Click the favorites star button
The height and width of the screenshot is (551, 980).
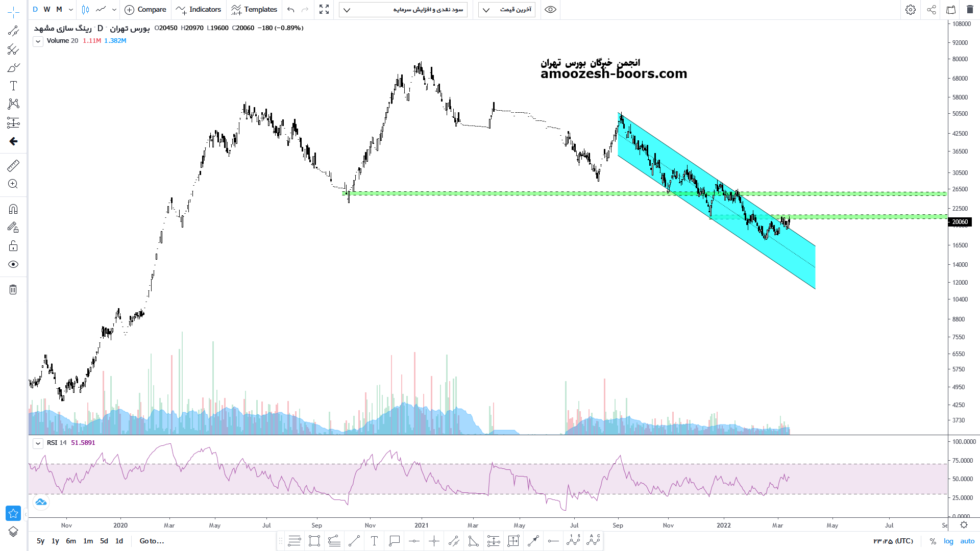(x=13, y=513)
